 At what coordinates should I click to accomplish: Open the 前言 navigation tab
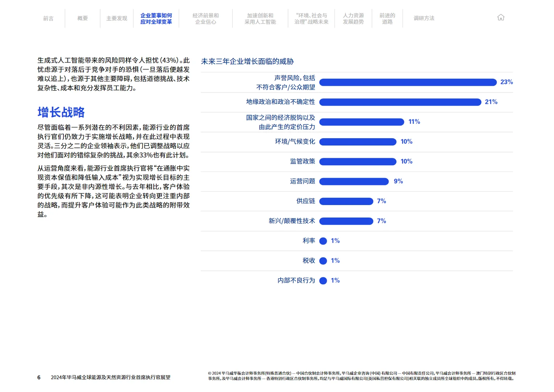pyautogui.click(x=48, y=19)
